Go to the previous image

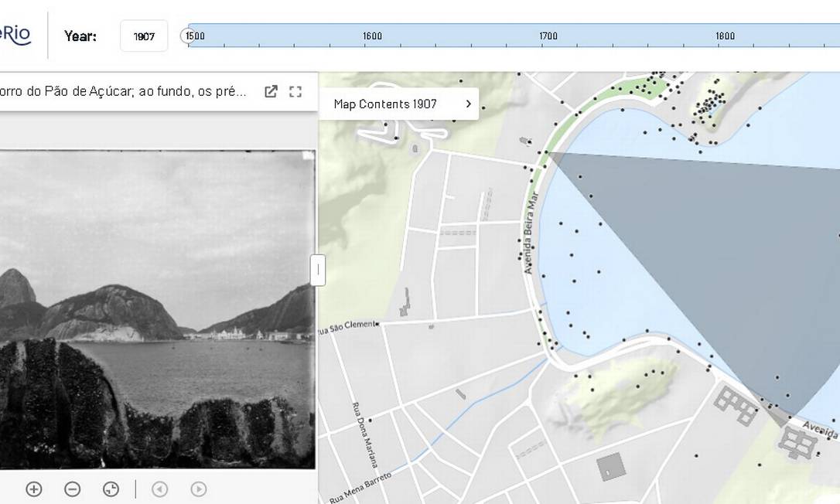coord(159,489)
